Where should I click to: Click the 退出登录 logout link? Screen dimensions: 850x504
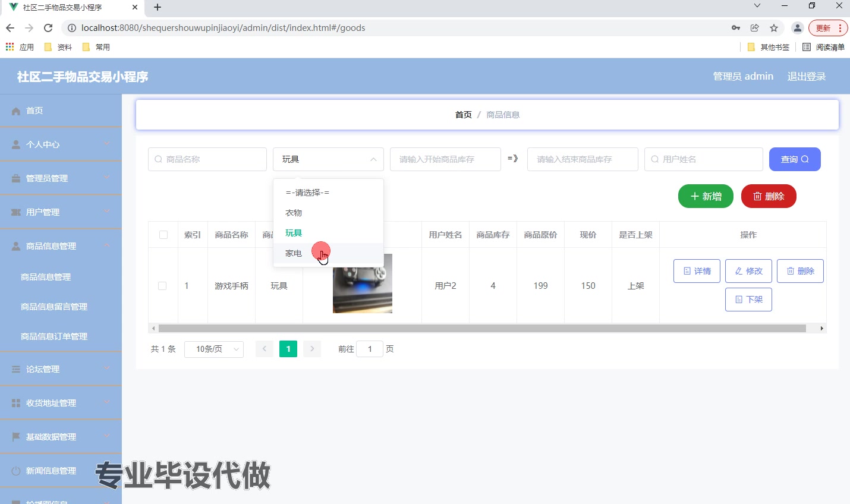[x=807, y=76]
